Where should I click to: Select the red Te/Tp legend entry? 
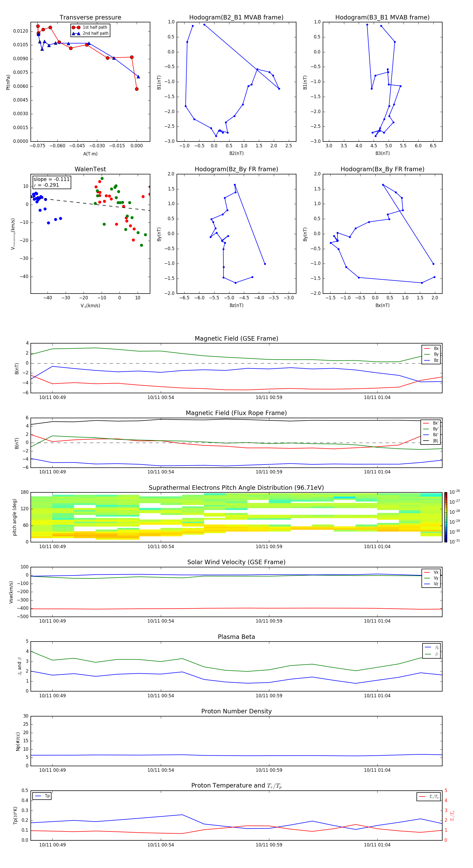pyautogui.click(x=429, y=796)
